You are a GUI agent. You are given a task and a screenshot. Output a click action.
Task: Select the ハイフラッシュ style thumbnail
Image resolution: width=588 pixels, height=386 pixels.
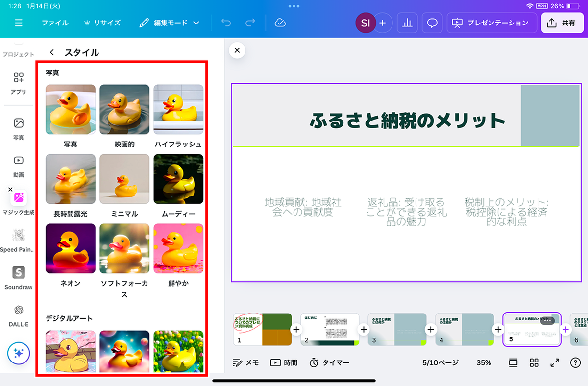178,109
